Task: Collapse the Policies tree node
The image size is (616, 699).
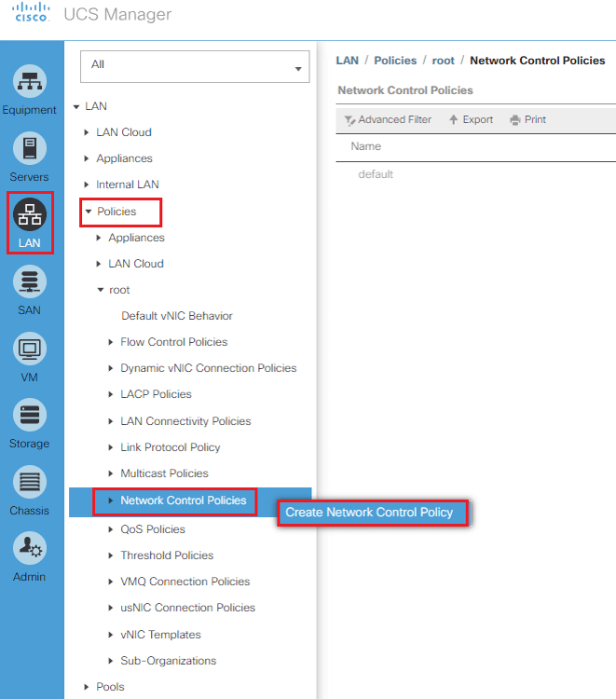Action: pos(89,212)
